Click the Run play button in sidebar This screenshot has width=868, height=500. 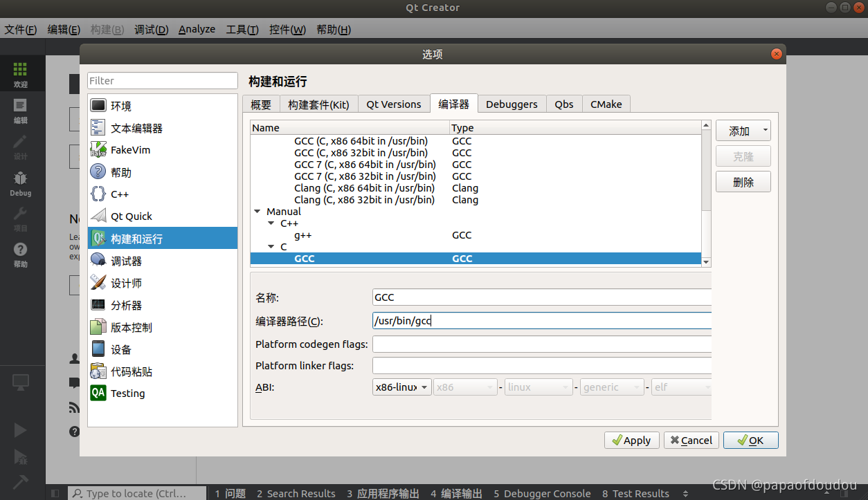20,430
